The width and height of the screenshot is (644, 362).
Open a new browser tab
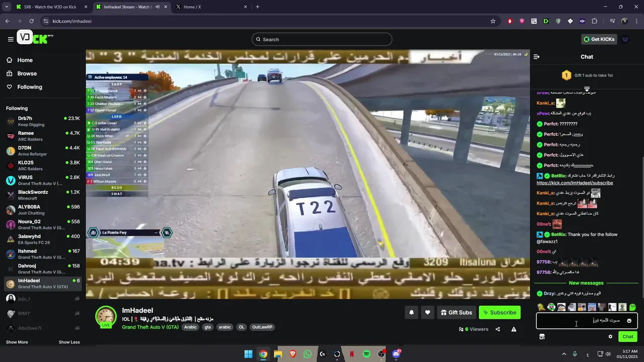pyautogui.click(x=258, y=7)
